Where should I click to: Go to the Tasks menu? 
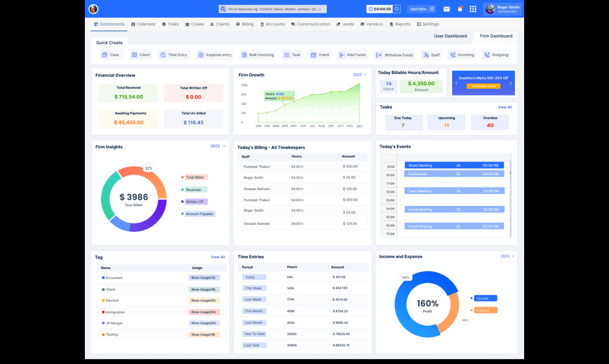point(170,24)
